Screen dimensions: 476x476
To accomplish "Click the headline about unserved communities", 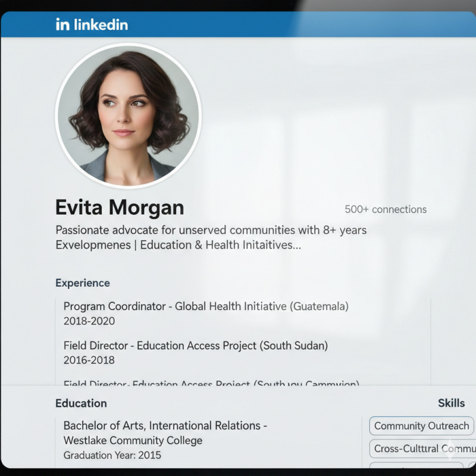I will pos(211,230).
